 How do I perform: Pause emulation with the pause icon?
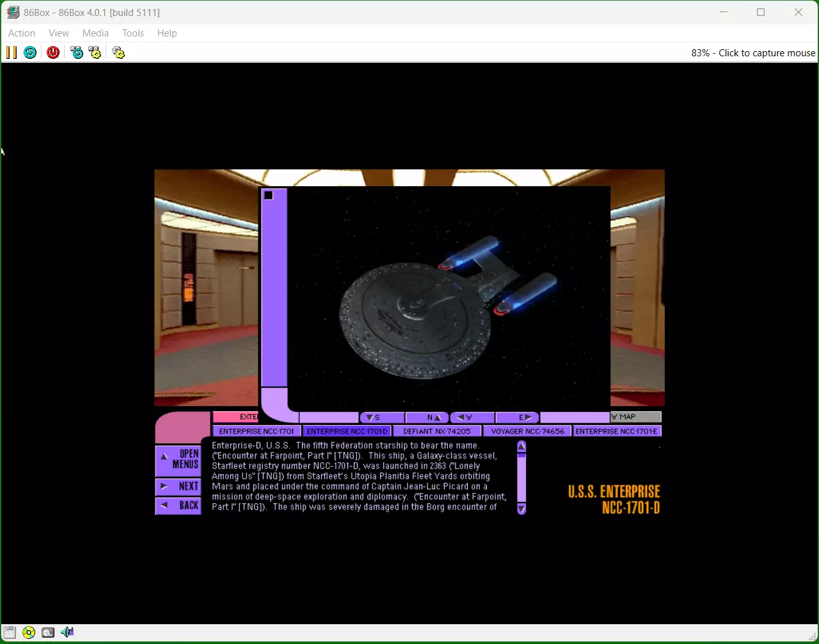(12, 52)
